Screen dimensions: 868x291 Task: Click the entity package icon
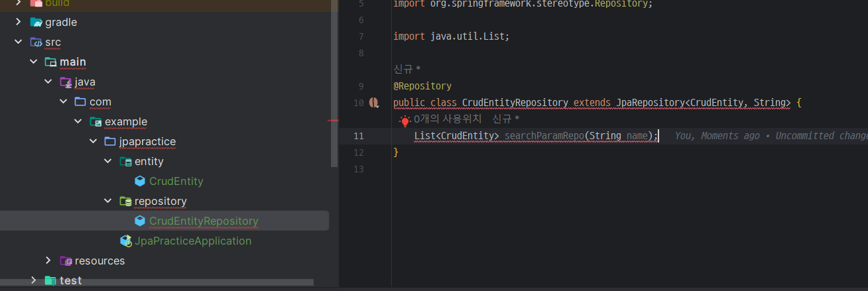coord(125,161)
